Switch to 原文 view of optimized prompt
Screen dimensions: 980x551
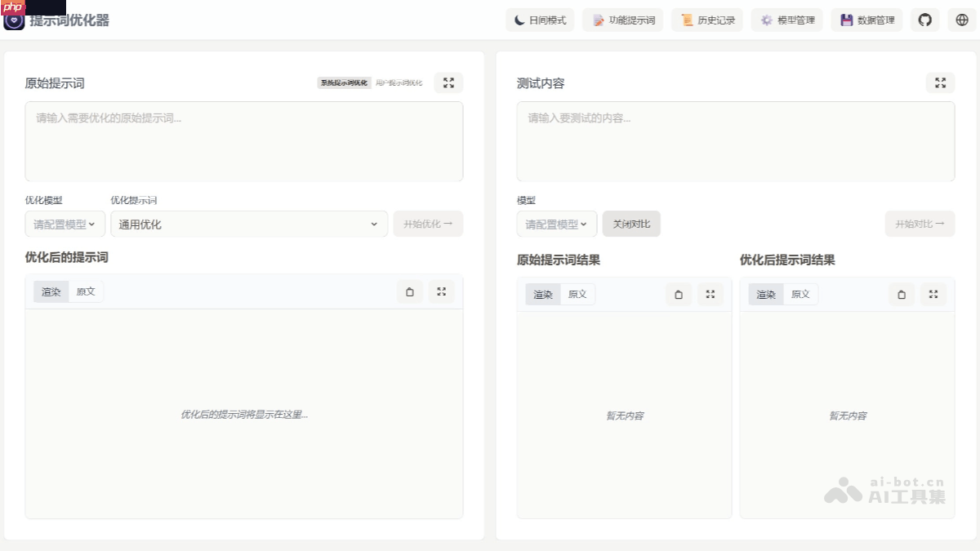[x=86, y=291]
